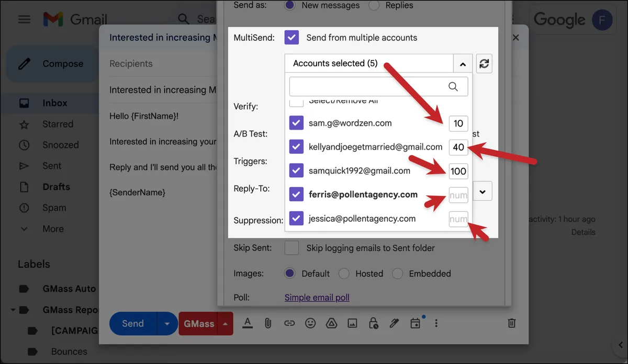Click the attach files paperclip icon
The width and height of the screenshot is (628, 364).
(x=268, y=323)
